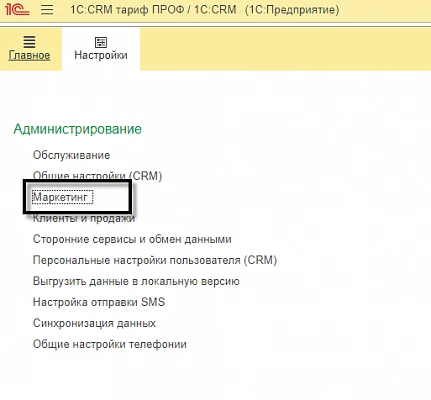Open the hamburger main menu icon
The image size is (431, 400).
point(47,9)
